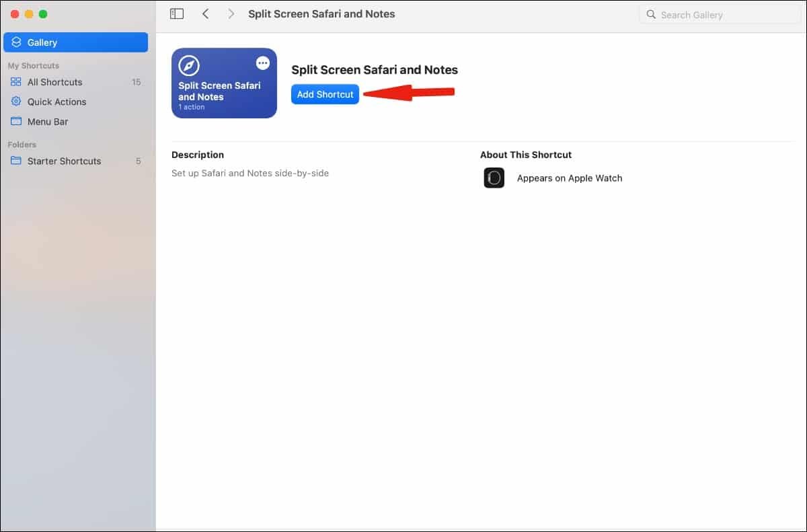807x532 pixels.
Task: Minimize window with the yellow button
Action: point(29,14)
